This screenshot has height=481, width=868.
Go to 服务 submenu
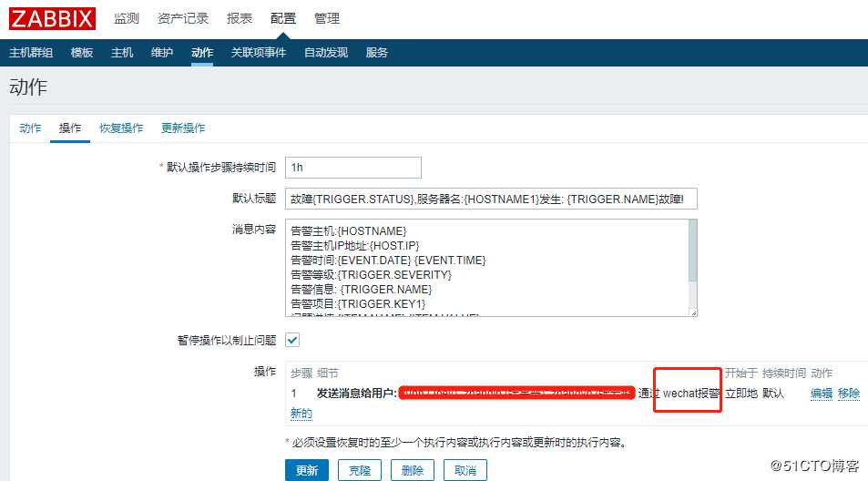click(x=376, y=53)
